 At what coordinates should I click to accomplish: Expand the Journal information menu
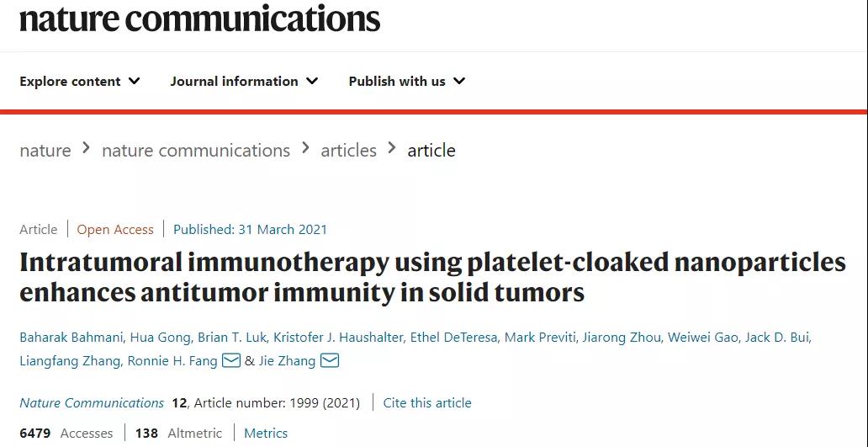click(x=244, y=82)
